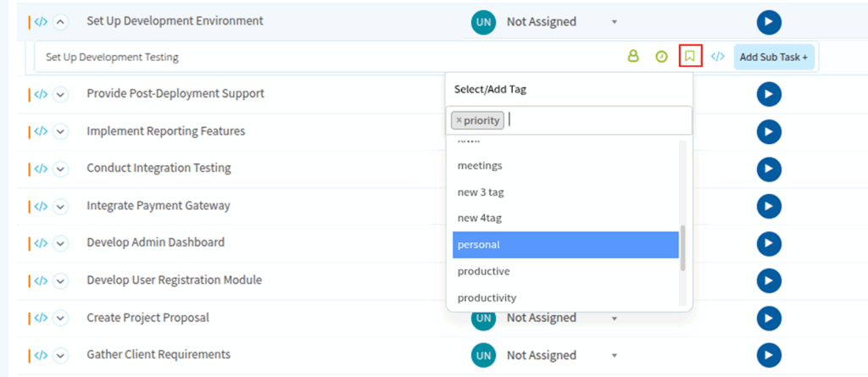Open assignee dropdown for Gather Client Requirements
Viewport: 868px width, 377px height.
[x=615, y=356]
